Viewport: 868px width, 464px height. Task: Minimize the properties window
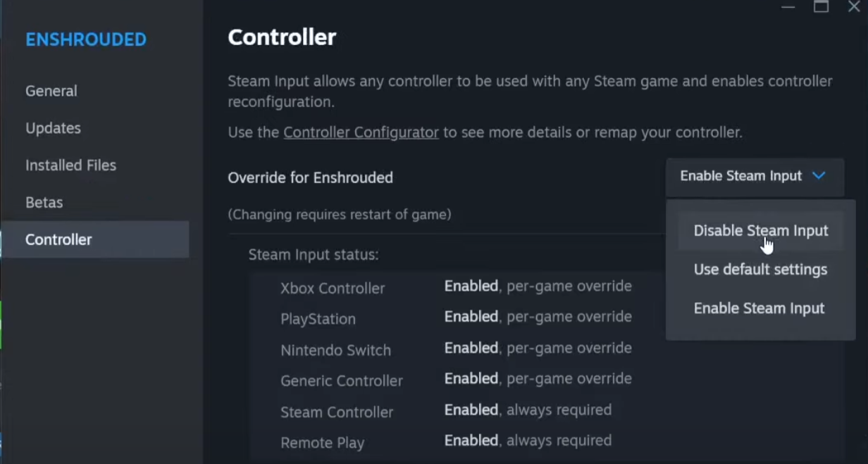[788, 7]
